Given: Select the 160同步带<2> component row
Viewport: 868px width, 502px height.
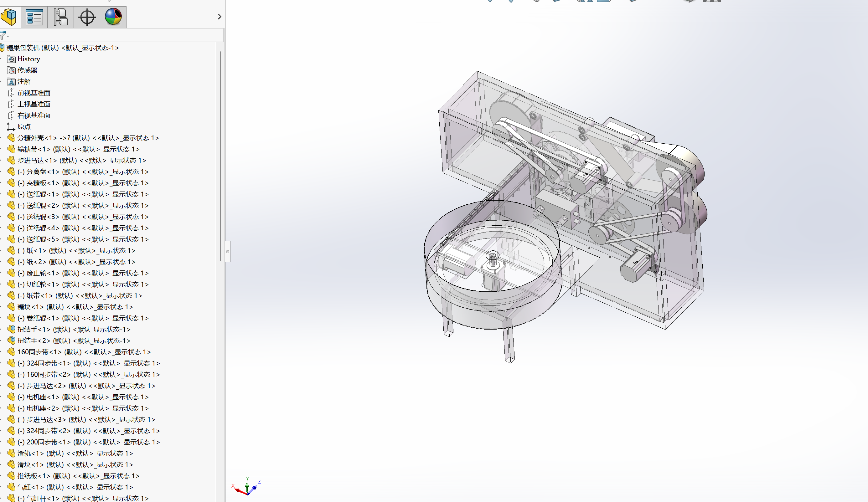Looking at the screenshot, I should [x=84, y=375].
